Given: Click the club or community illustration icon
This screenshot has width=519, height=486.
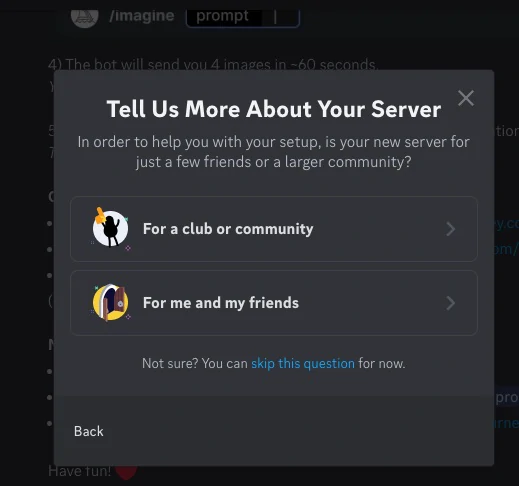Looking at the screenshot, I should tap(110, 229).
